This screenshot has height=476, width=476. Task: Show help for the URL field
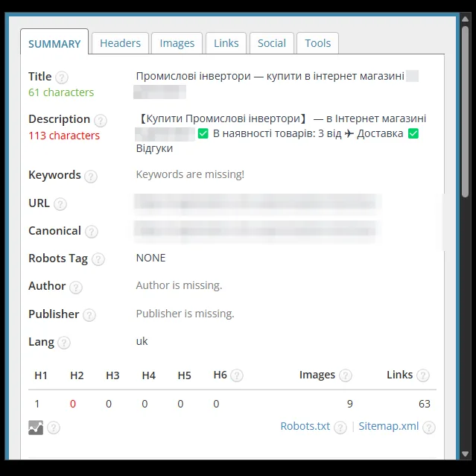coord(60,204)
